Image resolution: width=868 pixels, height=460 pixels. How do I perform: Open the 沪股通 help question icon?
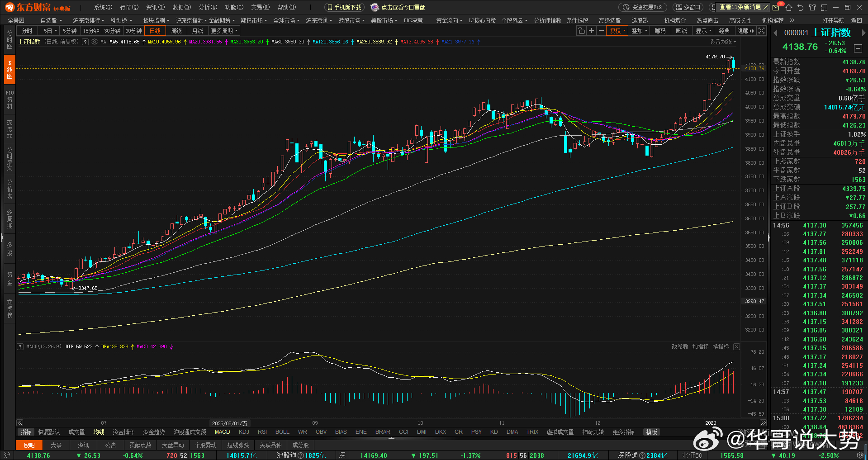301,455
